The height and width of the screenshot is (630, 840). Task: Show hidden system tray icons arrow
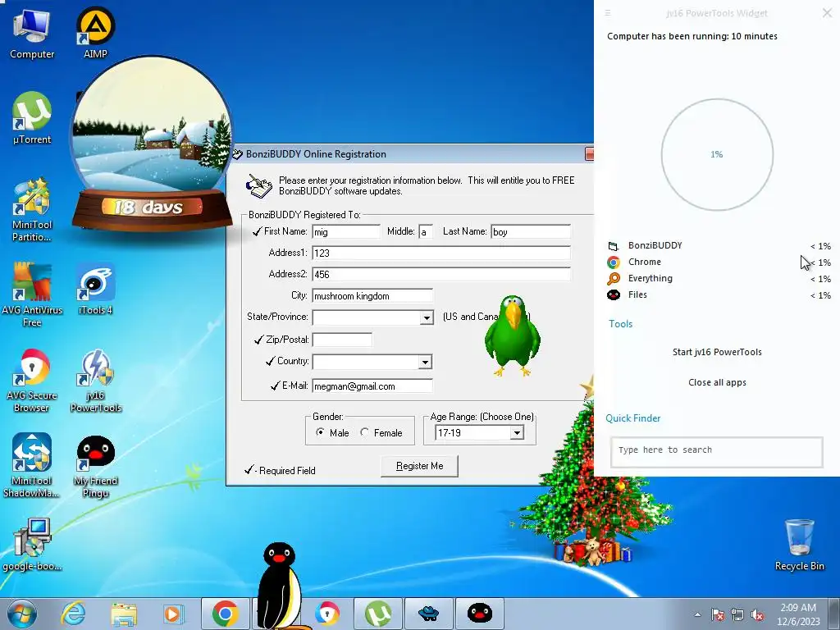point(697,614)
